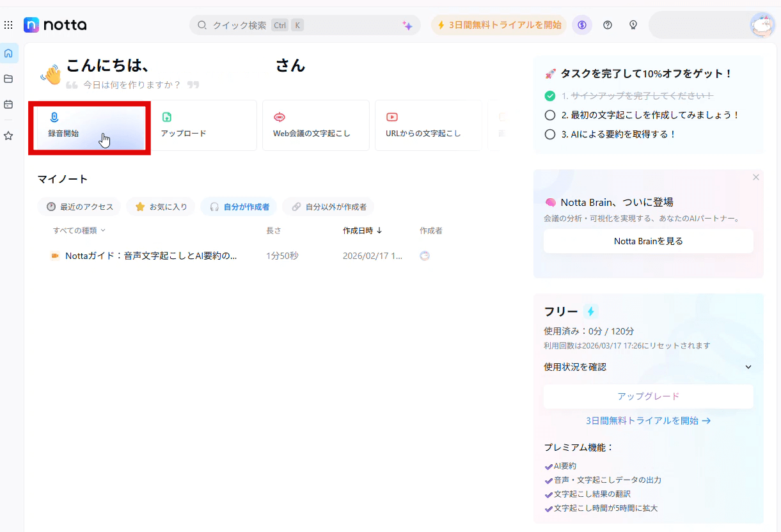Select the 最初の文字起こし task circle
Viewport: 781px width, 532px height.
[549, 115]
